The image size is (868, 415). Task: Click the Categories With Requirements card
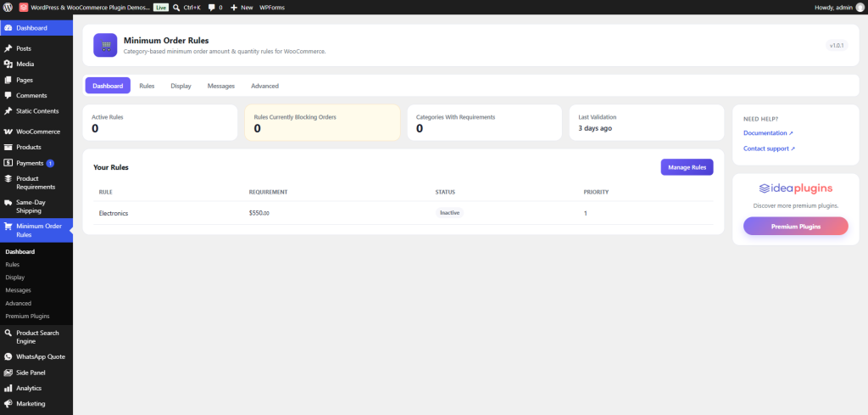[484, 122]
